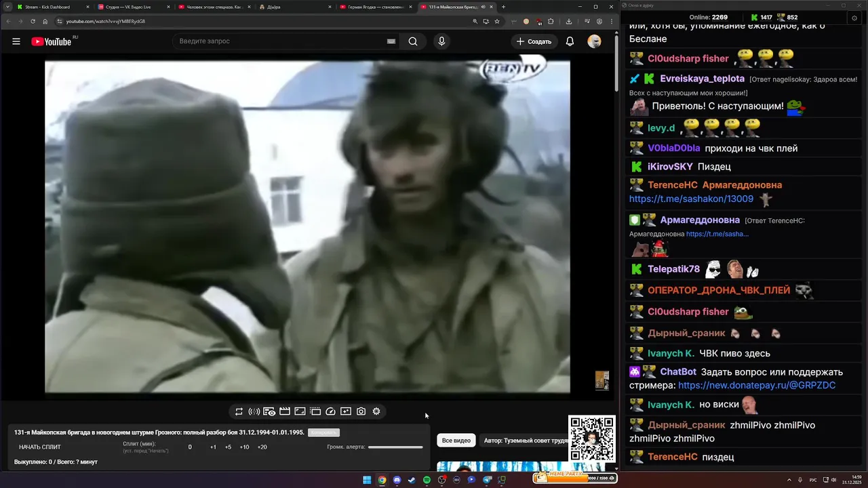Toggle the loop icon in player toolbar
The height and width of the screenshot is (488, 868).
click(x=239, y=411)
